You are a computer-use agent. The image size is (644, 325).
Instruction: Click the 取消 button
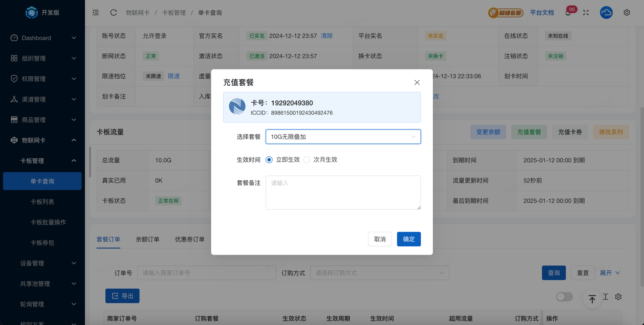coord(380,239)
